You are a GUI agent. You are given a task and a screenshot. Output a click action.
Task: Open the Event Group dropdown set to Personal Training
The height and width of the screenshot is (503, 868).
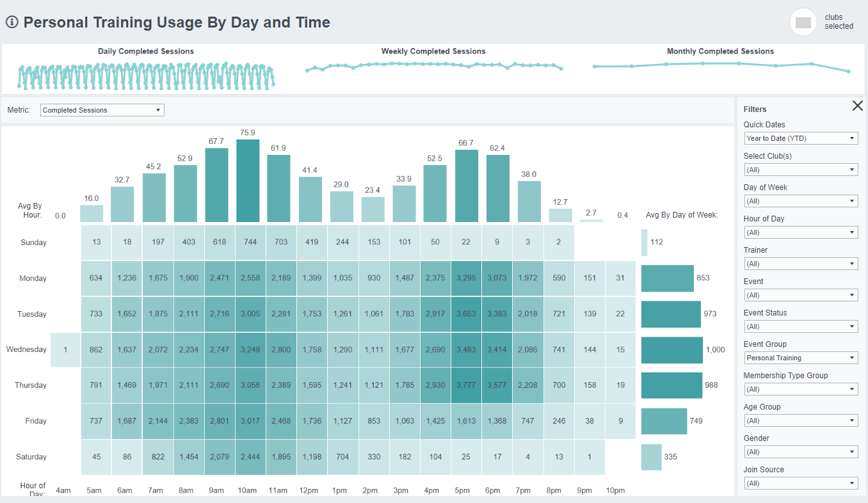pos(801,357)
